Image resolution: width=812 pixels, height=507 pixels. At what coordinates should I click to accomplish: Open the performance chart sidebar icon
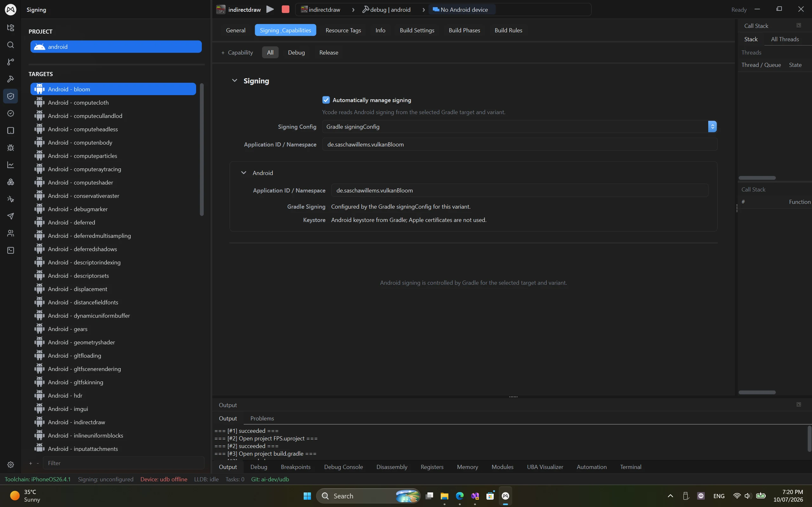tap(11, 165)
